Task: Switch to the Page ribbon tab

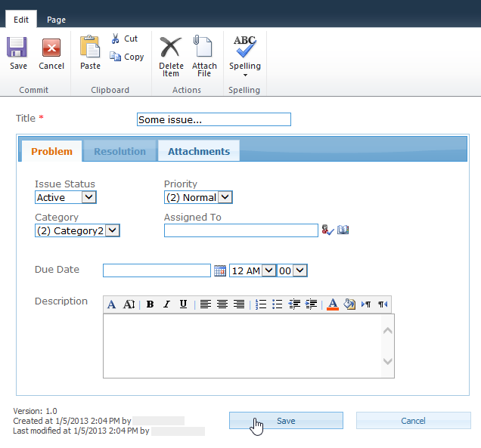Action: pos(56,20)
